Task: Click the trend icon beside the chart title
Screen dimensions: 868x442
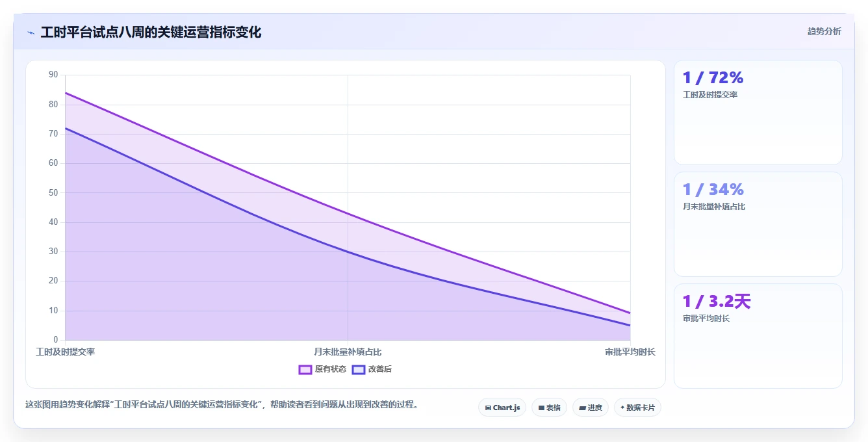Action: 31,32
